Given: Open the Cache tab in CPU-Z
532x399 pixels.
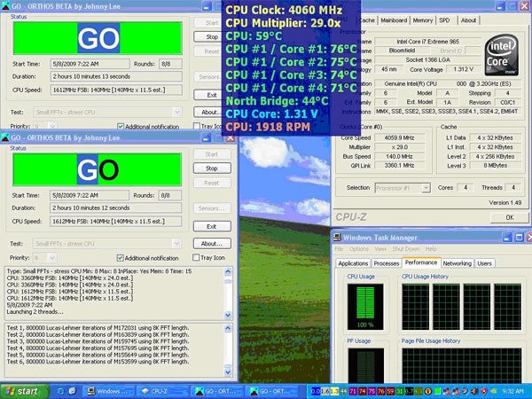Looking at the screenshot, I should (x=367, y=20).
